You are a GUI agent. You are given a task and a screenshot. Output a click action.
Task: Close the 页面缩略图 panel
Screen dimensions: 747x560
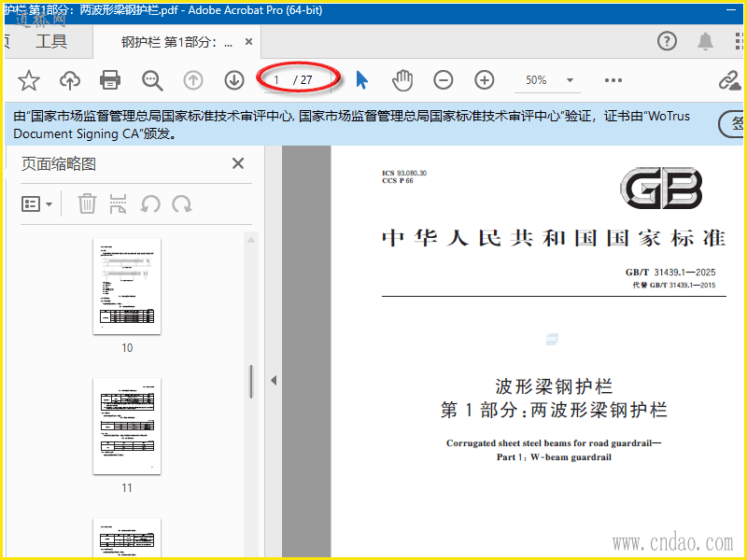pos(238,163)
